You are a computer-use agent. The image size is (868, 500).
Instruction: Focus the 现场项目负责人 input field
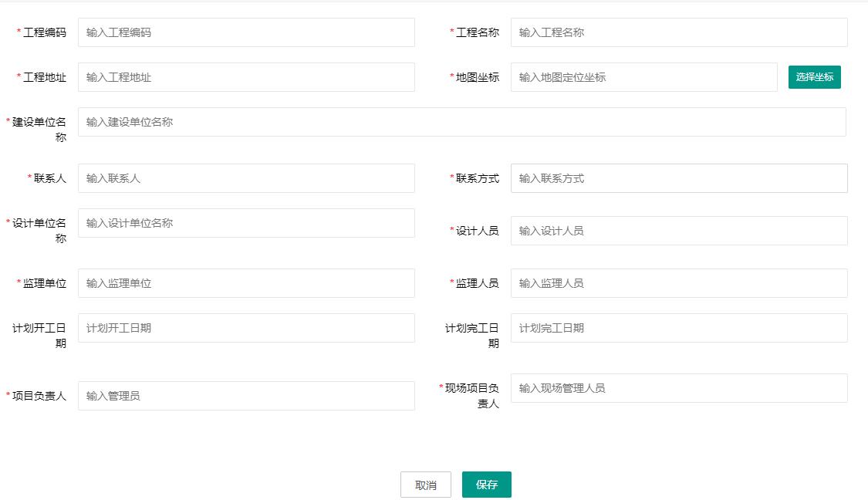678,388
